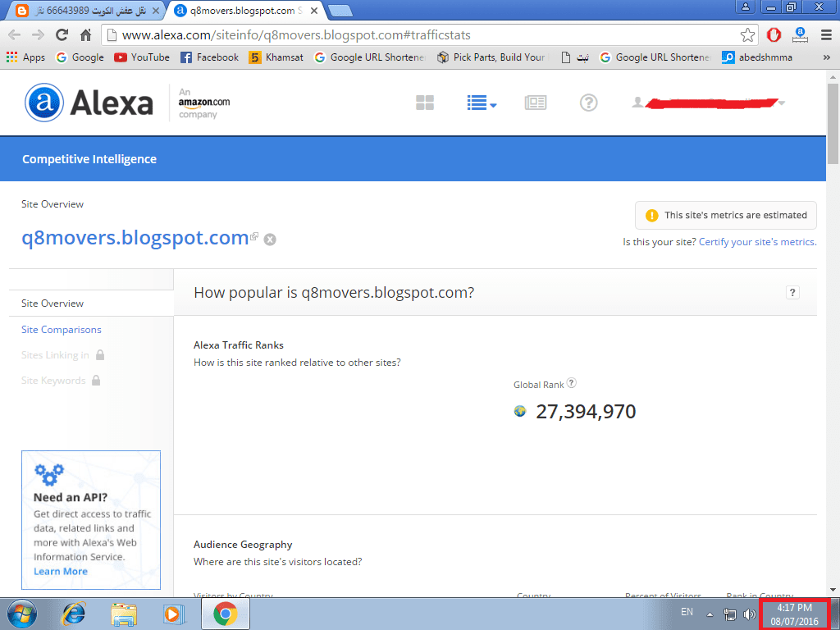
Task: Click the EN language indicator
Action: click(687, 612)
